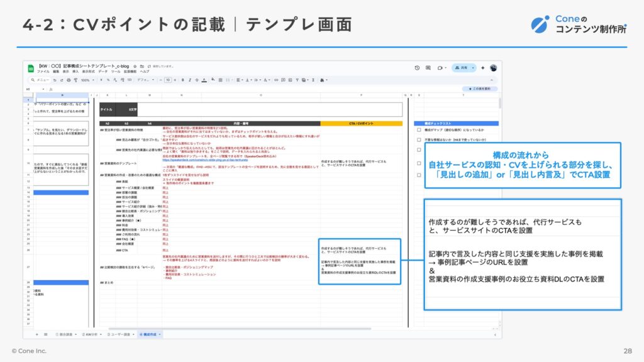
Task: Decrease the font size with the minus button
Action: (160, 80)
